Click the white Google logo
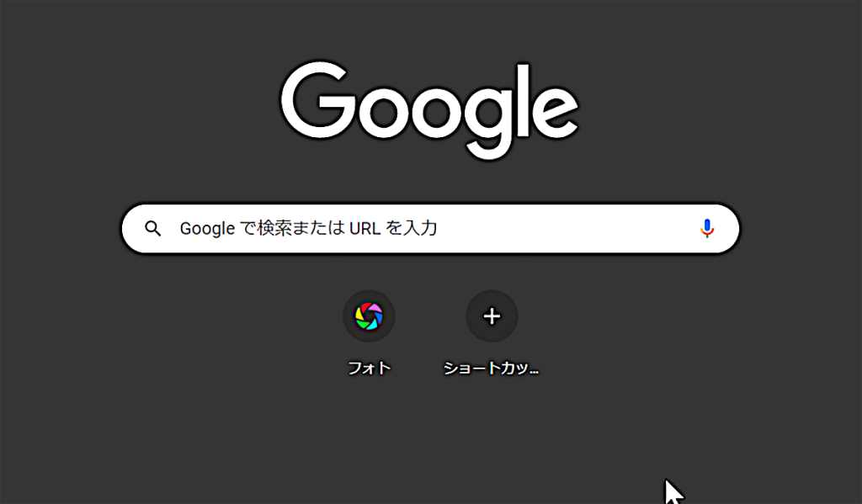This screenshot has width=862, height=504. pos(429,110)
